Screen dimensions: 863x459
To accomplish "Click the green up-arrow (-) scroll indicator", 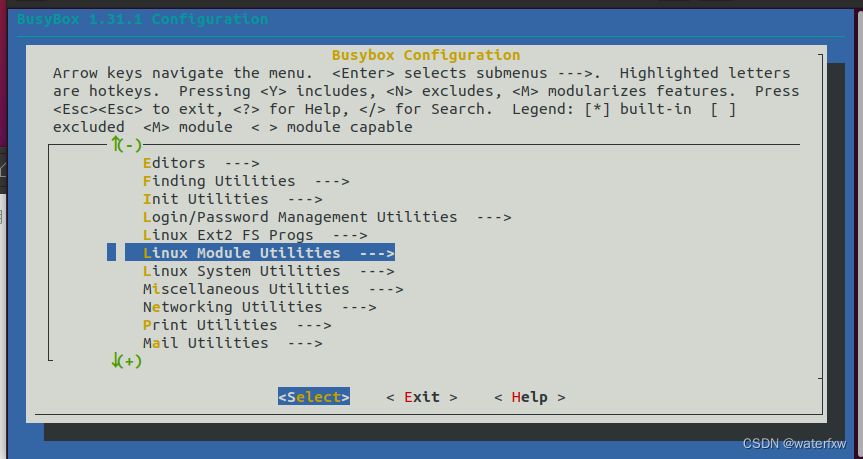I will (127, 145).
